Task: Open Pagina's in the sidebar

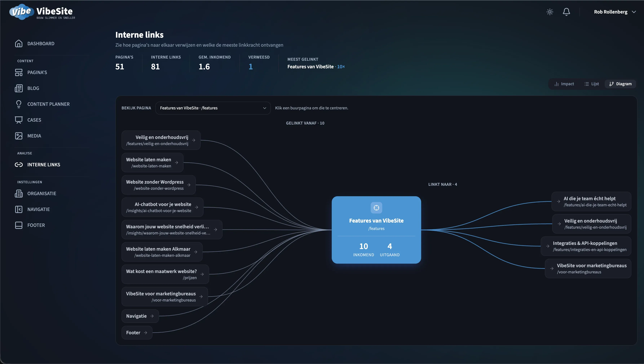Action: (37, 72)
